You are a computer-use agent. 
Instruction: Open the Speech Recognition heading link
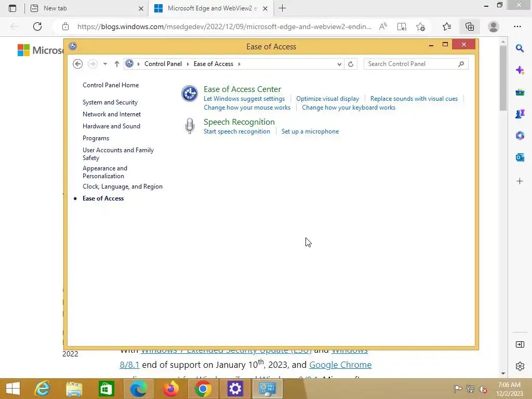[239, 122]
